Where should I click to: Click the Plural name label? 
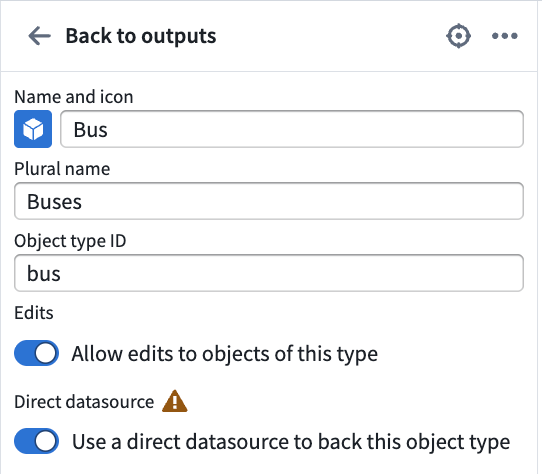point(62,169)
